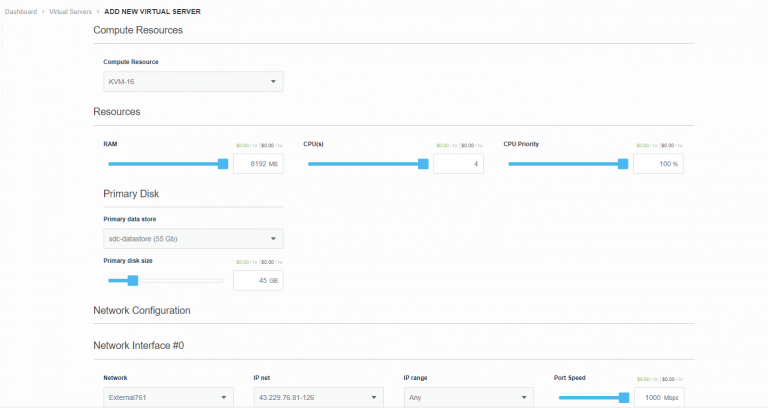Click the Port Speed label
768x408 pixels.
tap(570, 378)
